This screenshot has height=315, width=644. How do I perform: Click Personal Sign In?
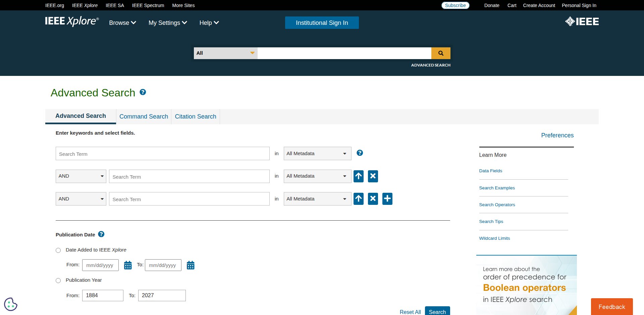click(579, 5)
